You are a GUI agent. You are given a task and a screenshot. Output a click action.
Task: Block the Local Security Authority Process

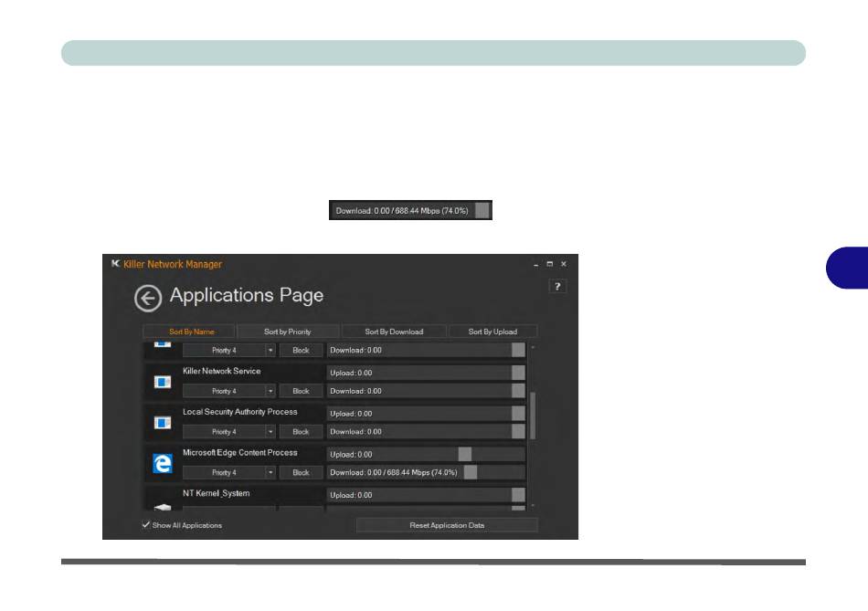coord(301,432)
